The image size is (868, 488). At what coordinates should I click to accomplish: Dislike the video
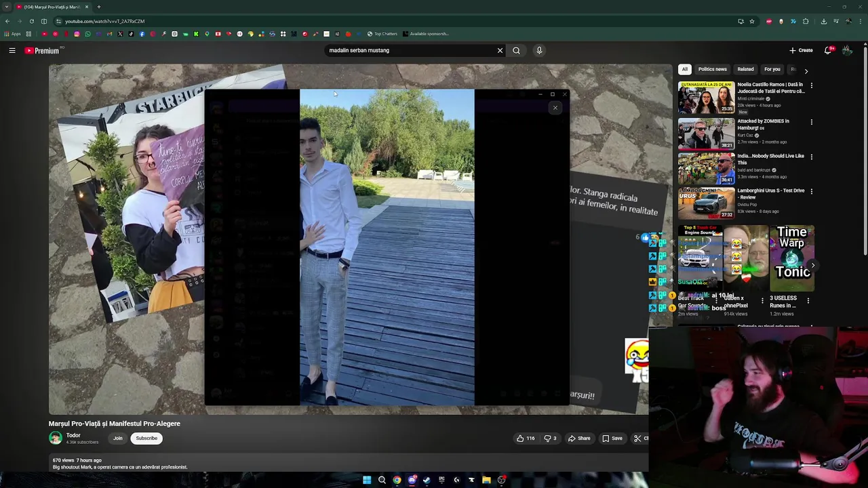click(550, 439)
